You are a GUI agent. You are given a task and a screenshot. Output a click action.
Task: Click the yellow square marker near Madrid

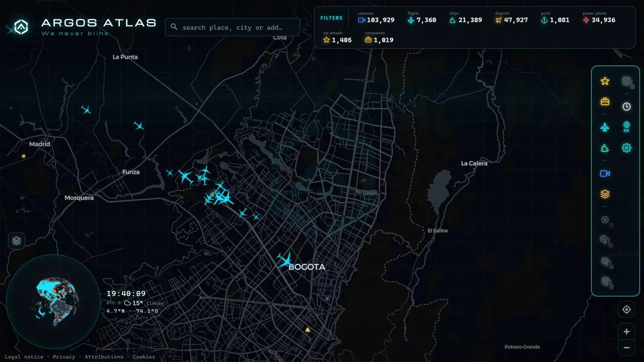tap(24, 156)
